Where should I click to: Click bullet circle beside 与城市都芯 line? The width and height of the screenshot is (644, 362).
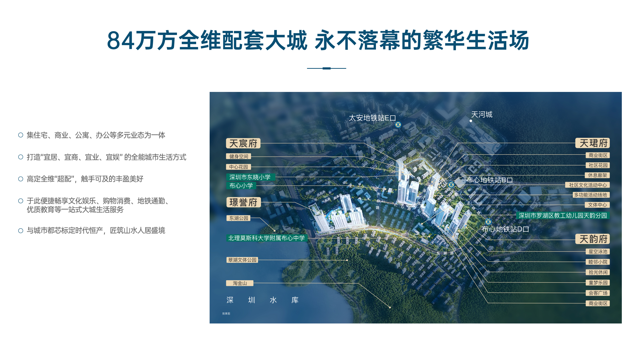(x=21, y=230)
